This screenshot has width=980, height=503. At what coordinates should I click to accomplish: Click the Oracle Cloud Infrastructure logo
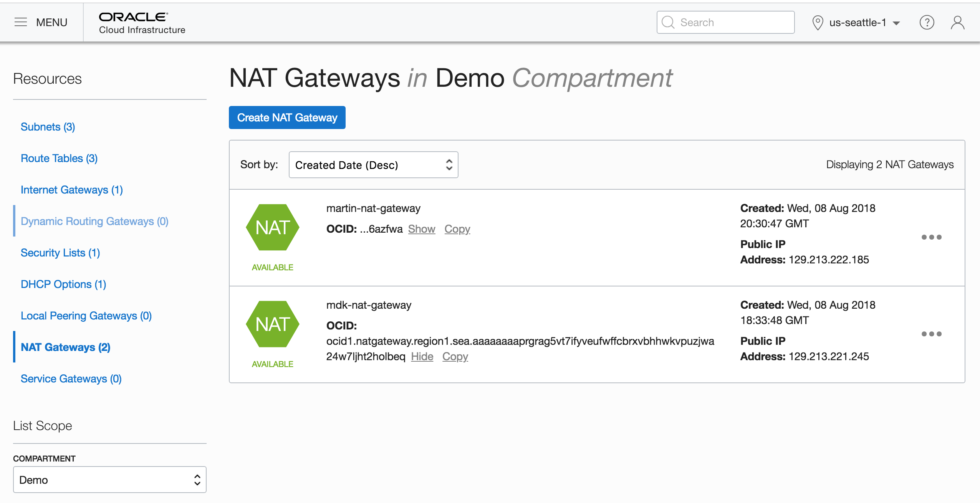click(142, 23)
